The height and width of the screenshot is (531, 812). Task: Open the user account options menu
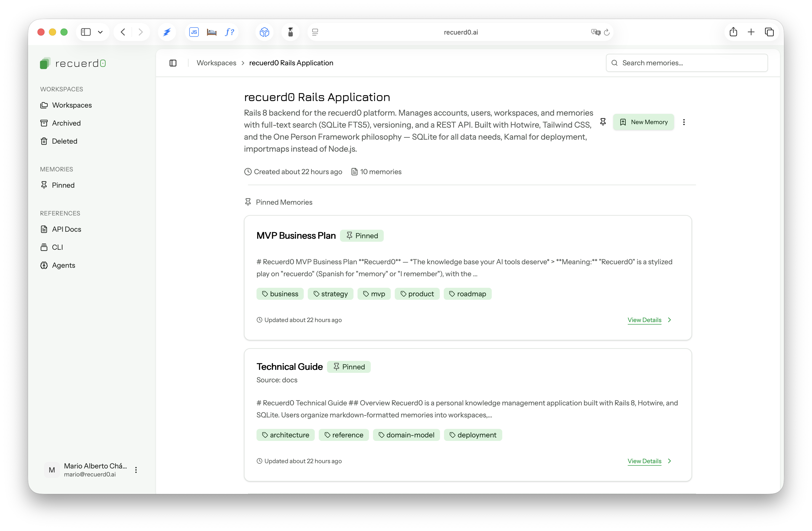[136, 470]
